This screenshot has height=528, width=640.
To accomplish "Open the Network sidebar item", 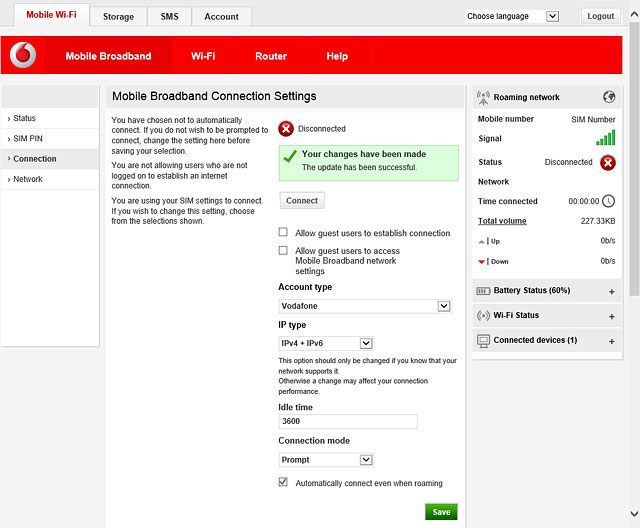I will pos(50,179).
